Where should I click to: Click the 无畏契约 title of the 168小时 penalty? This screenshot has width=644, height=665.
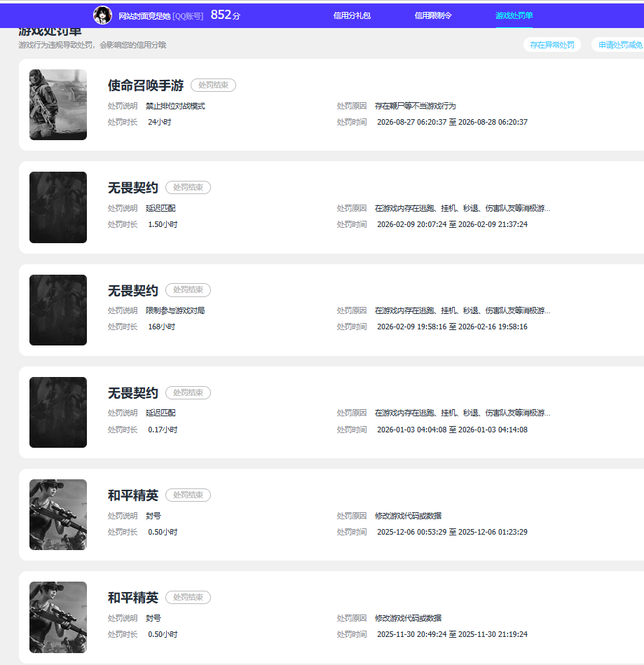coord(132,291)
